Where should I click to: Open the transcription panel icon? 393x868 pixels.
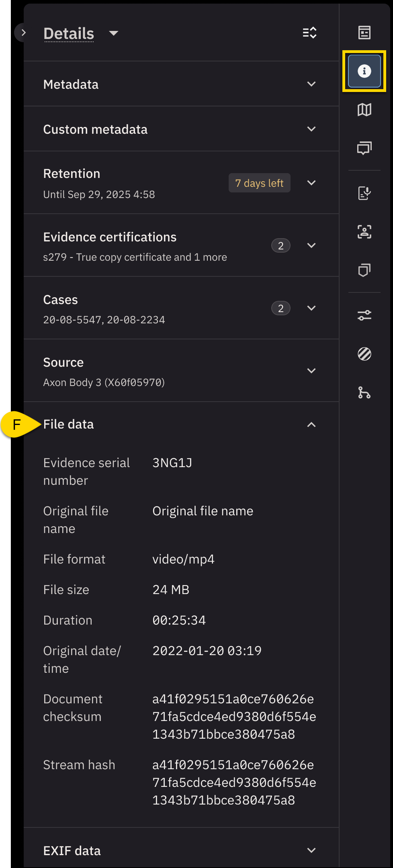point(364,193)
